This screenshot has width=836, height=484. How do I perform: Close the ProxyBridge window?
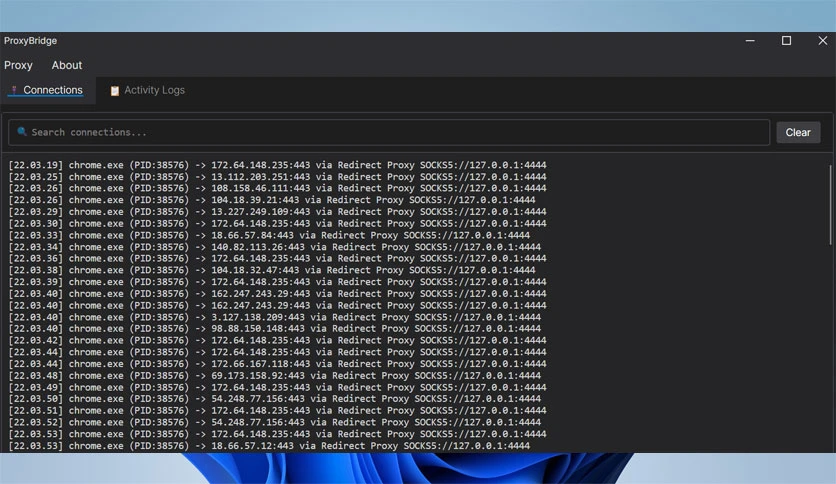pos(822,41)
